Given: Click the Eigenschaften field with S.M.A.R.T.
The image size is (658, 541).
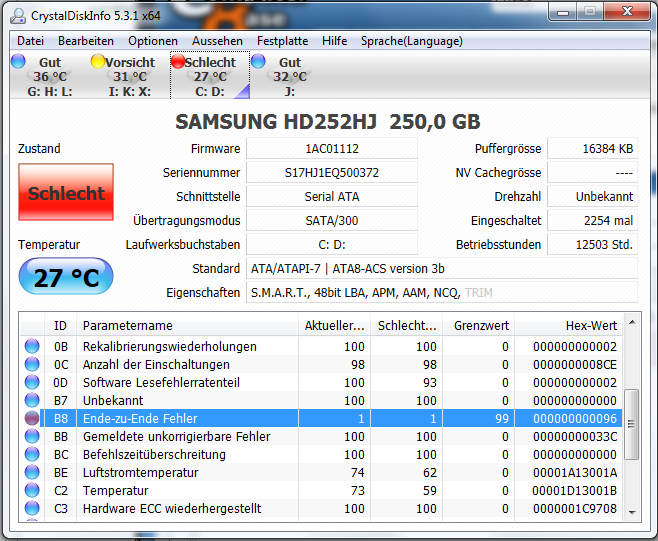Looking at the screenshot, I should pyautogui.click(x=442, y=292).
